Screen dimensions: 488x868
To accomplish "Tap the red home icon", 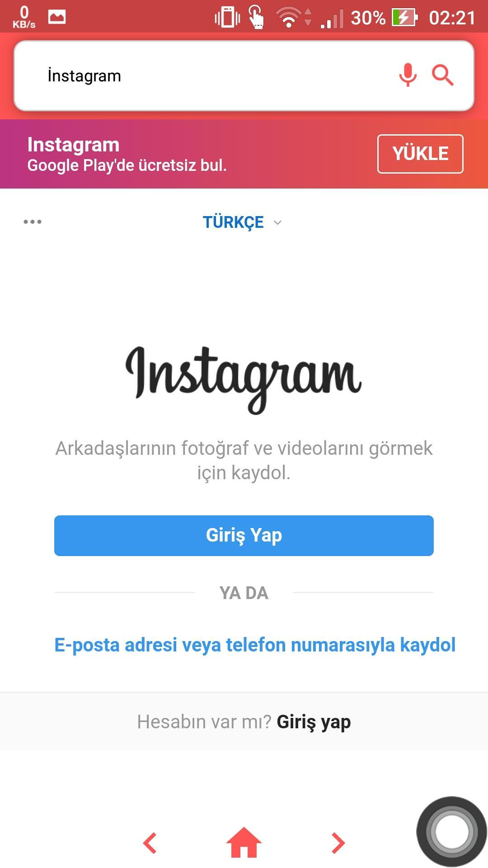I will click(x=244, y=842).
